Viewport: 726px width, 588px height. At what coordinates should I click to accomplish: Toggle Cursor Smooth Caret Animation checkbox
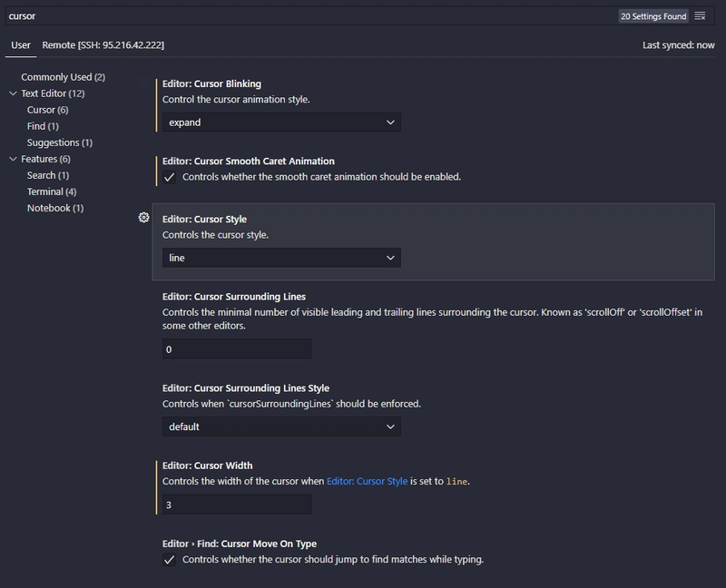169,177
